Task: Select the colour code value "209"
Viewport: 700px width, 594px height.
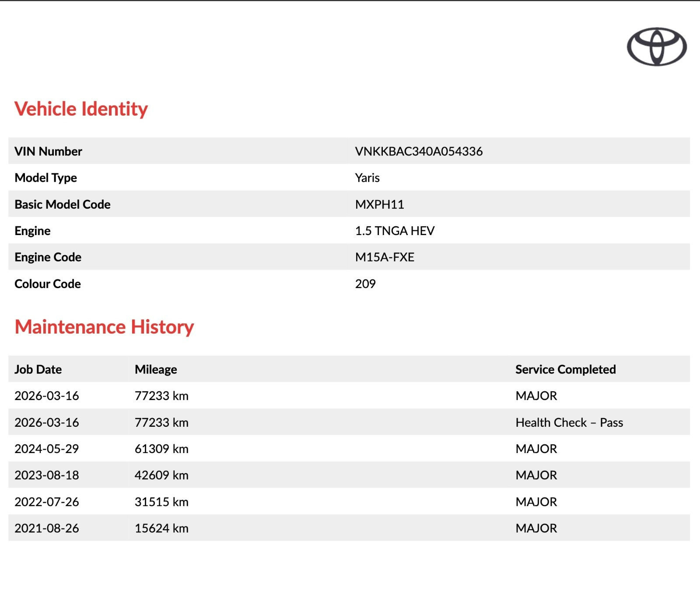Action: (365, 284)
